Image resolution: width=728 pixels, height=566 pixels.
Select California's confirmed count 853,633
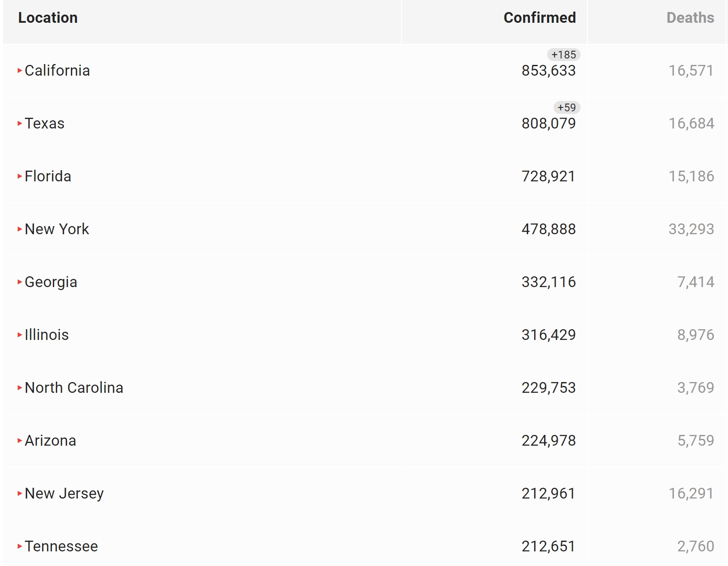pos(548,70)
